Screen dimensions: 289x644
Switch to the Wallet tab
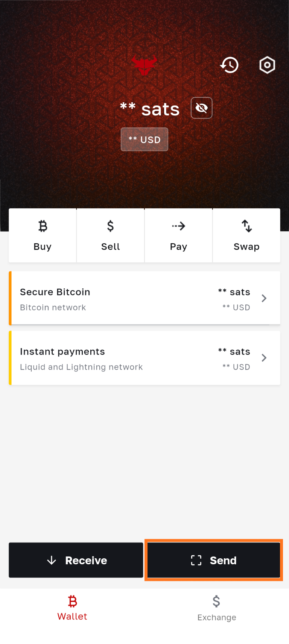pos(72,608)
